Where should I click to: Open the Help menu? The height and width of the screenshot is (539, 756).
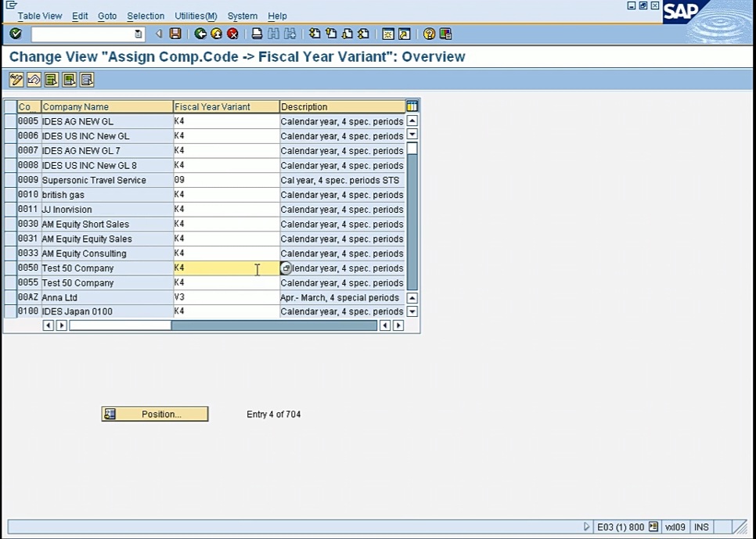point(277,16)
